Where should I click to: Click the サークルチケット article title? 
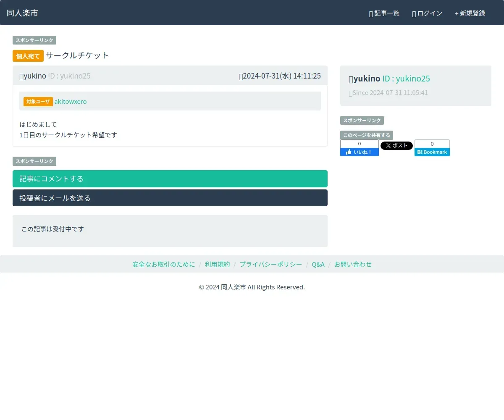coord(77,55)
